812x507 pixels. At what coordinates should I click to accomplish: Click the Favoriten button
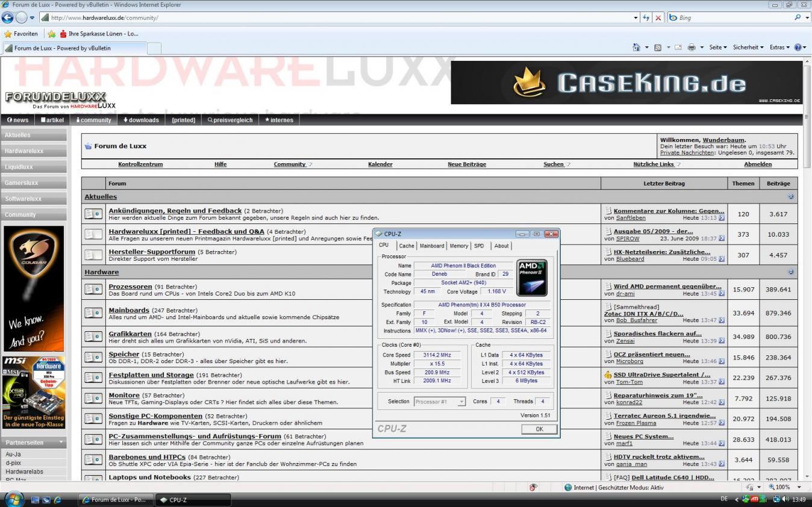(21, 34)
